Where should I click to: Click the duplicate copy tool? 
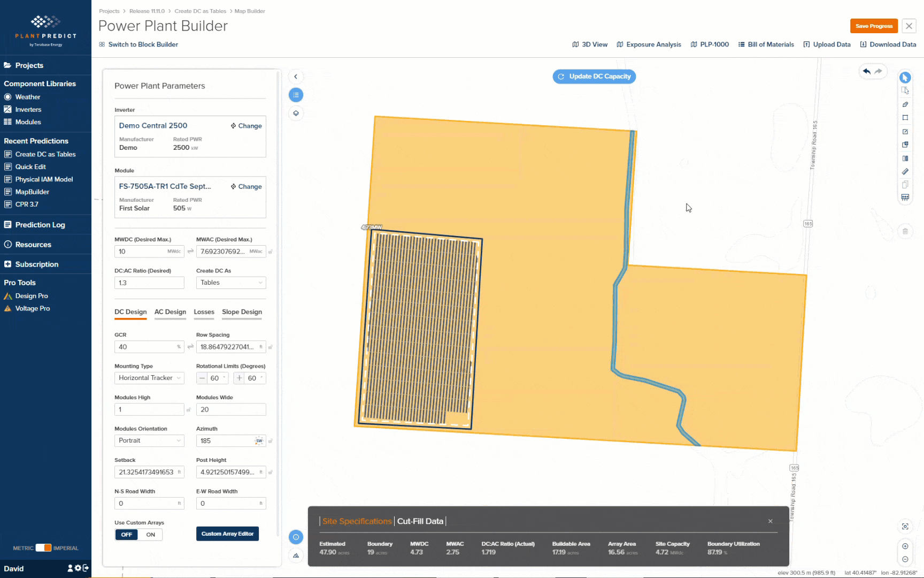click(x=905, y=185)
